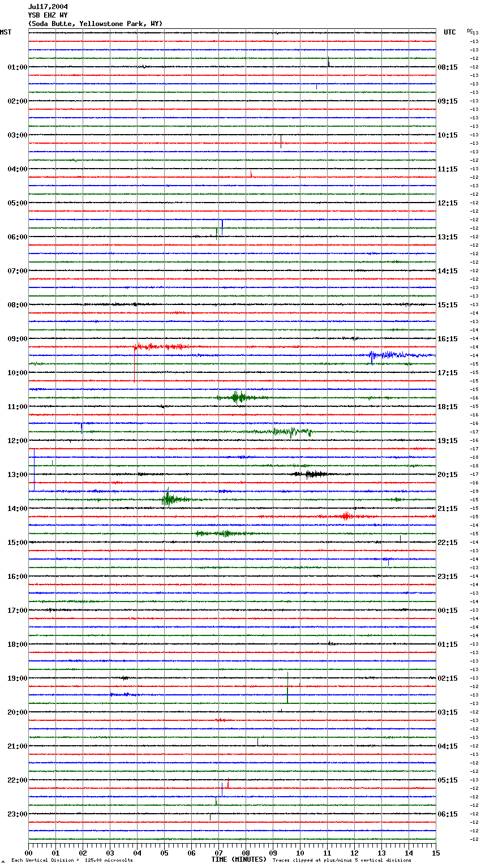Click the "TIME (MINUTES)" axis title
481x868 pixels.
tap(239, 860)
